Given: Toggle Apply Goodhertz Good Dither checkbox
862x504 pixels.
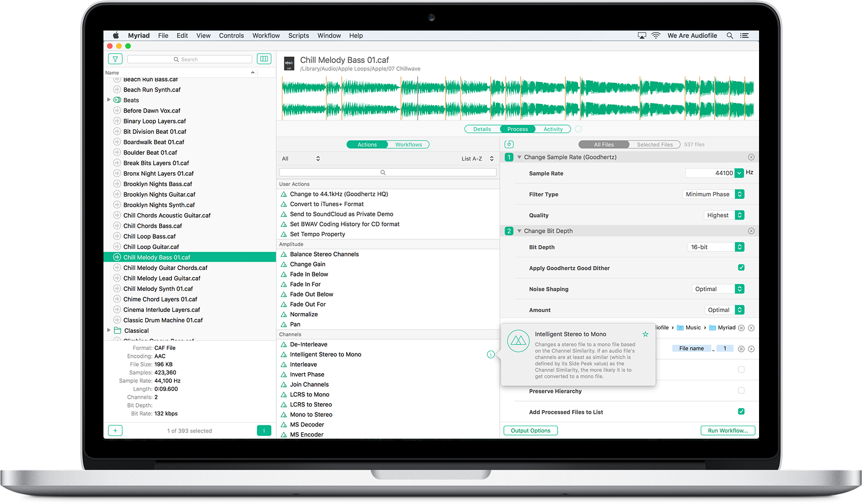Looking at the screenshot, I should 741,268.
